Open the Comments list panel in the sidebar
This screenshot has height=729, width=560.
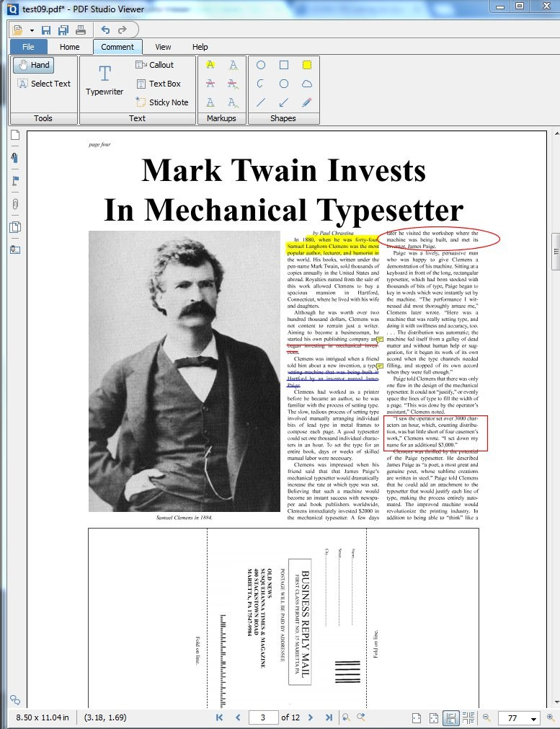[x=15, y=227]
